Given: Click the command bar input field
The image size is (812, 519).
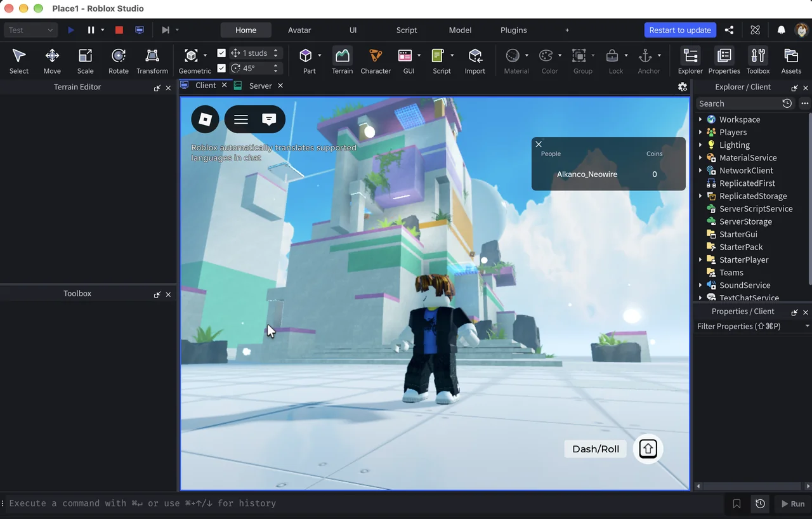Looking at the screenshot, I should [365, 504].
